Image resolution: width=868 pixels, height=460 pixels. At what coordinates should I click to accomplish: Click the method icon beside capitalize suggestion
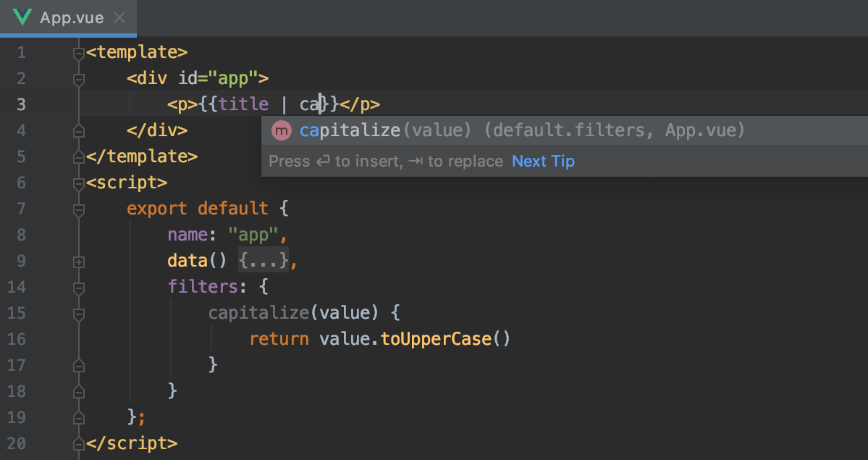(x=281, y=131)
